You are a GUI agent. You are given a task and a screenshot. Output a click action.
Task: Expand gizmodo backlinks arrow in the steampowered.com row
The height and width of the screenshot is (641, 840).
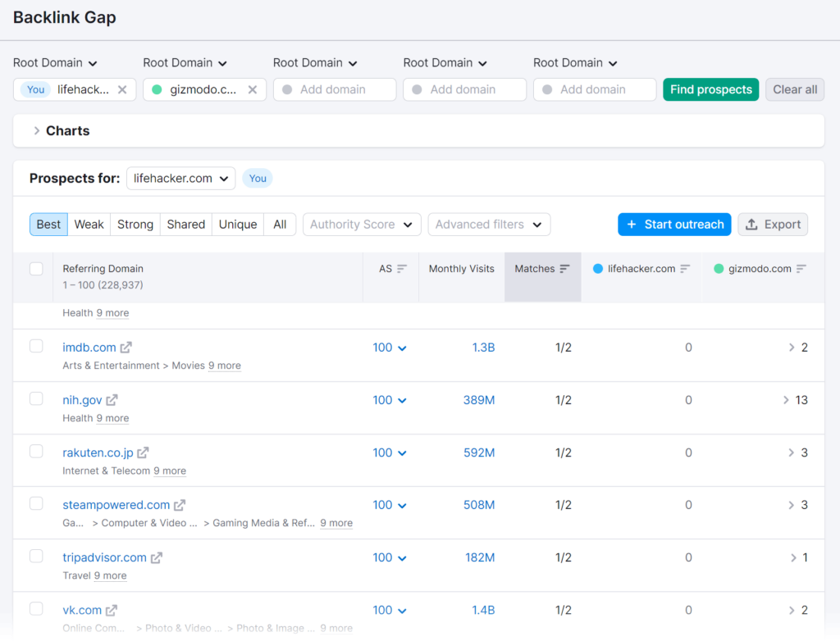(792, 505)
